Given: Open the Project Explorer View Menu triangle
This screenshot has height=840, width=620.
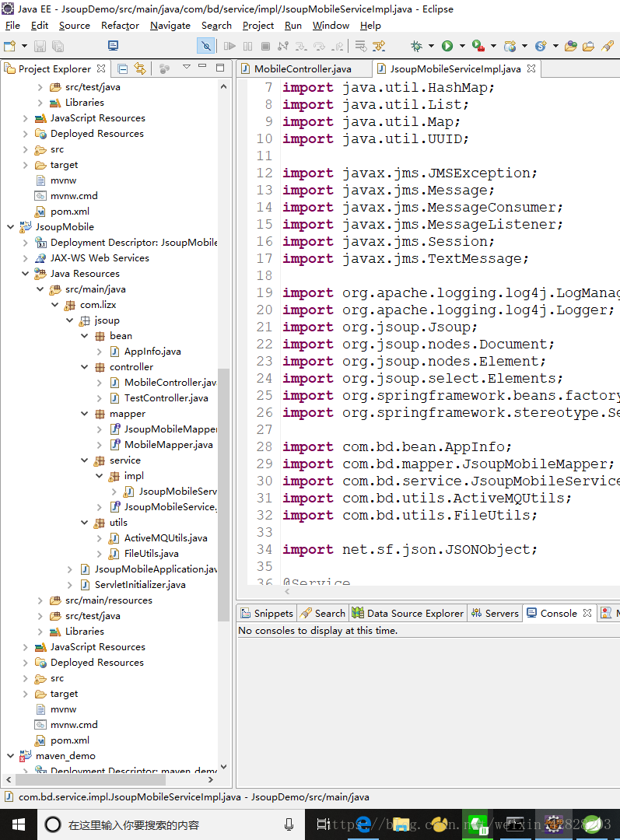Looking at the screenshot, I should pos(187,67).
